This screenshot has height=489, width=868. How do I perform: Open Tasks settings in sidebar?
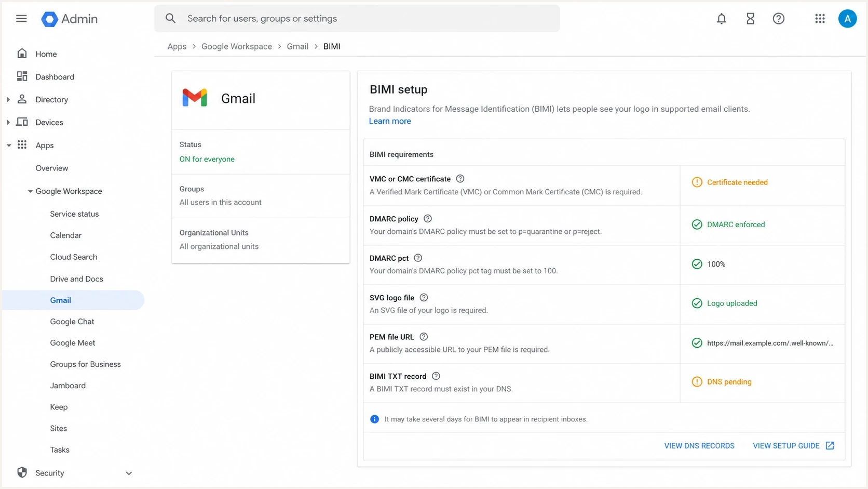[x=60, y=450]
